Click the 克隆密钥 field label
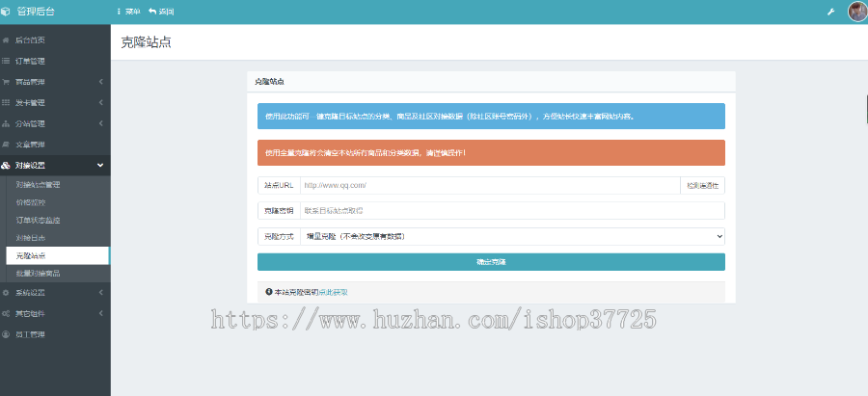This screenshot has width=868, height=396. 279,211
